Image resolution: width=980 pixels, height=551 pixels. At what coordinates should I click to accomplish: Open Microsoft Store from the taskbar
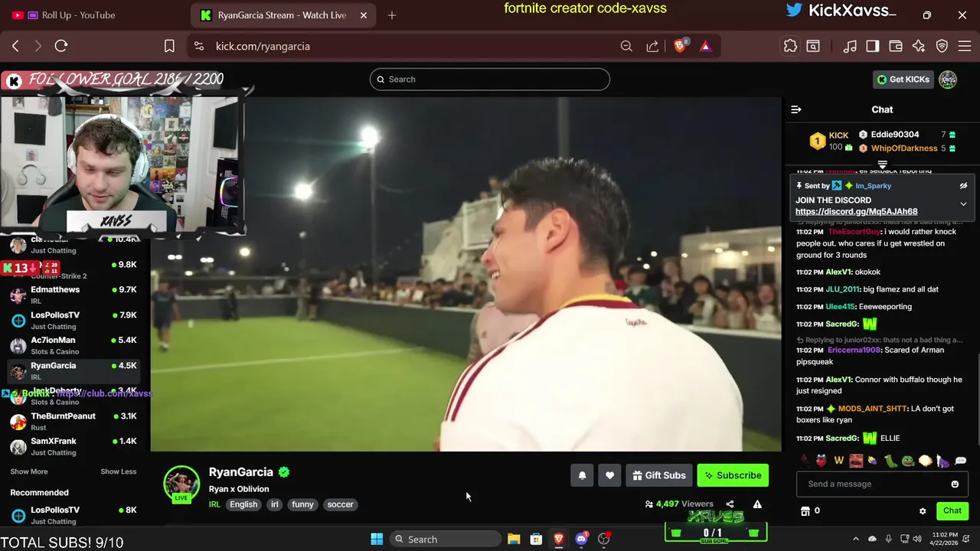point(536,539)
